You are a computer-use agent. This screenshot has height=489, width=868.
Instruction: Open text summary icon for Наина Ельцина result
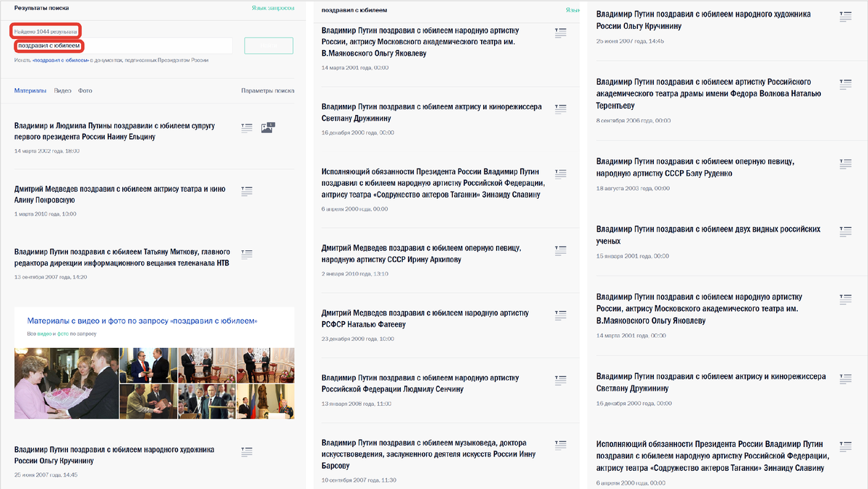(x=247, y=127)
